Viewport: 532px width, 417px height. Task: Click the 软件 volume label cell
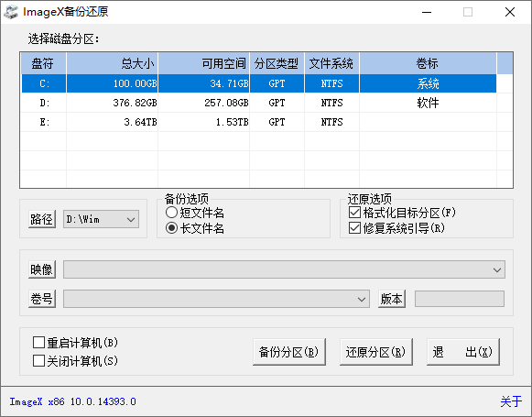coord(428,103)
